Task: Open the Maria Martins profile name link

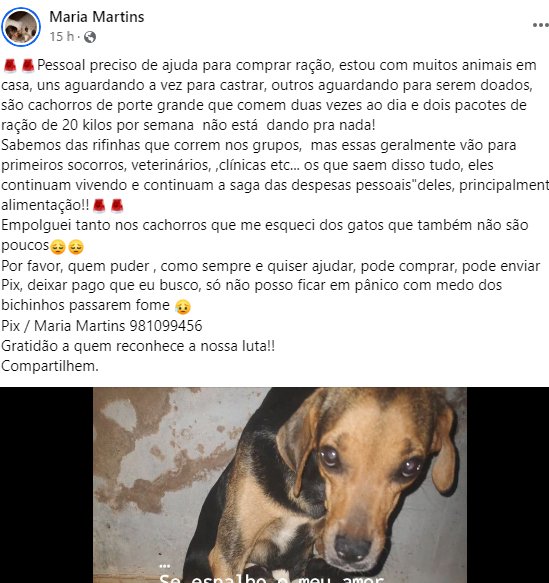Action: (97, 17)
